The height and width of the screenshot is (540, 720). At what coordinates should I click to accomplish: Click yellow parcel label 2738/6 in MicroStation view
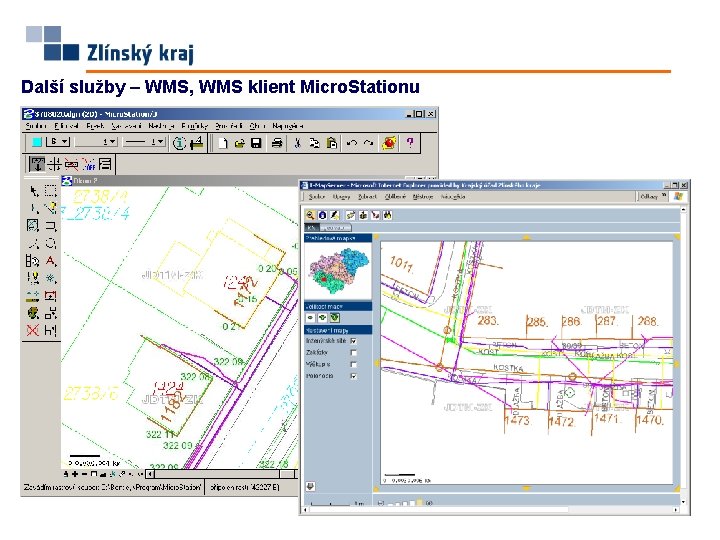91,394
